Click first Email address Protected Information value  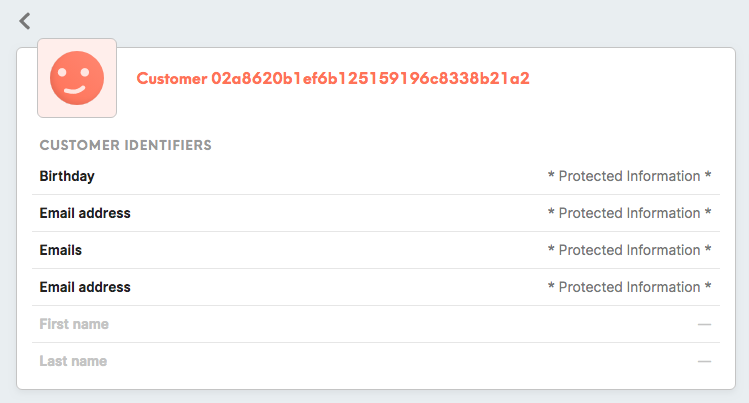(629, 213)
